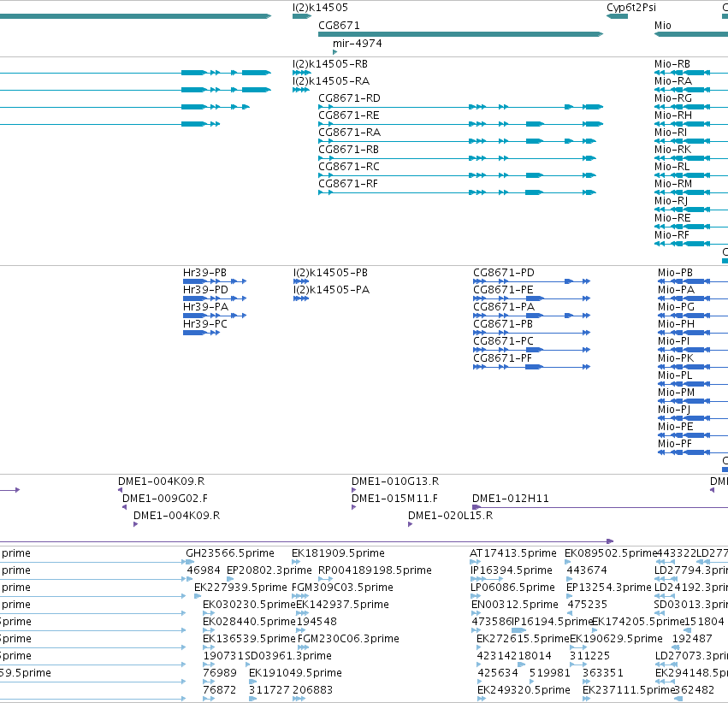Click the CG8671-PC protein label

click(503, 341)
